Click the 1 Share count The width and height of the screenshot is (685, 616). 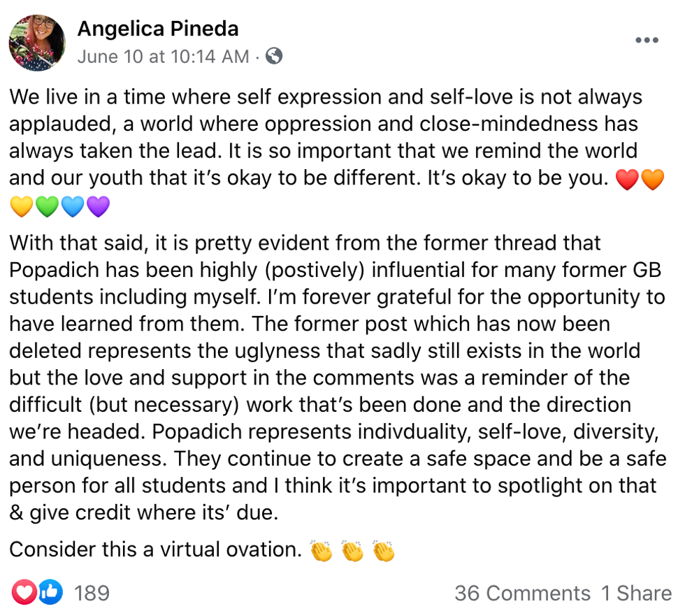[x=636, y=594]
